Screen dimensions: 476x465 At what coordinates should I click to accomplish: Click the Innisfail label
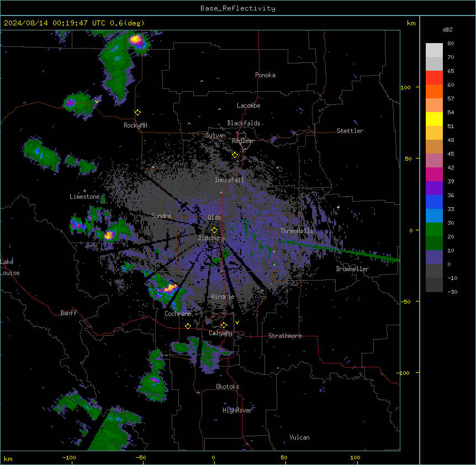(x=230, y=180)
